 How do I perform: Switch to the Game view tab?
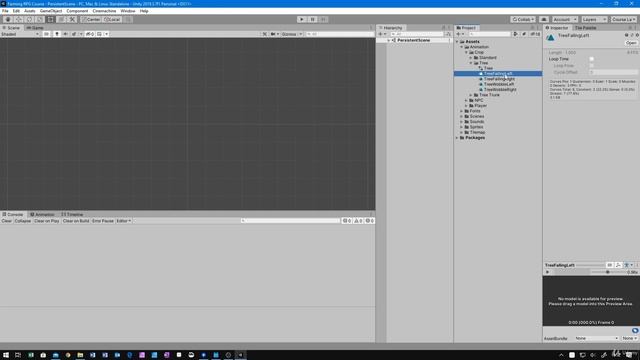(35, 28)
